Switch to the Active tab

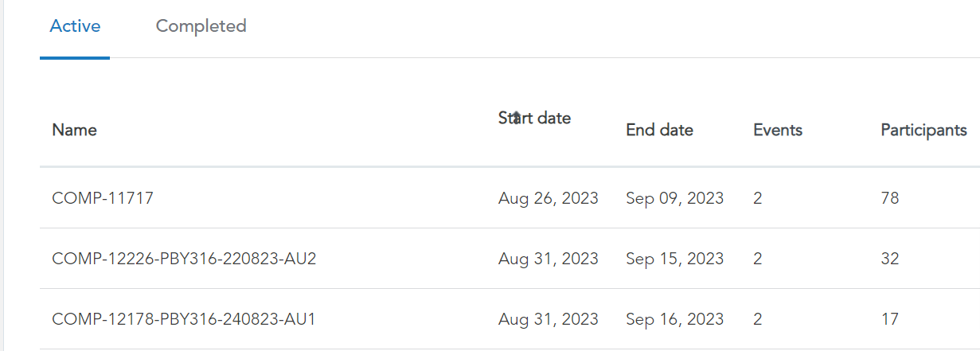[75, 26]
